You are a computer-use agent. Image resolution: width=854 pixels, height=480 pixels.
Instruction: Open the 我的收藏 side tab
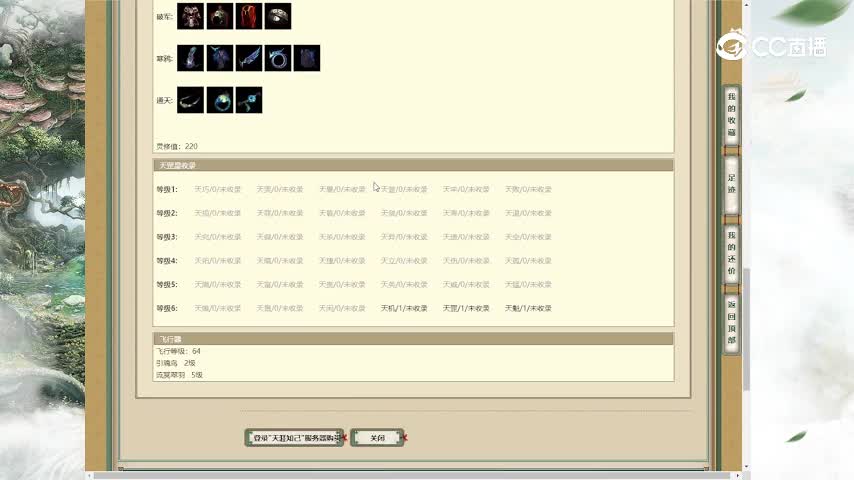(x=731, y=114)
